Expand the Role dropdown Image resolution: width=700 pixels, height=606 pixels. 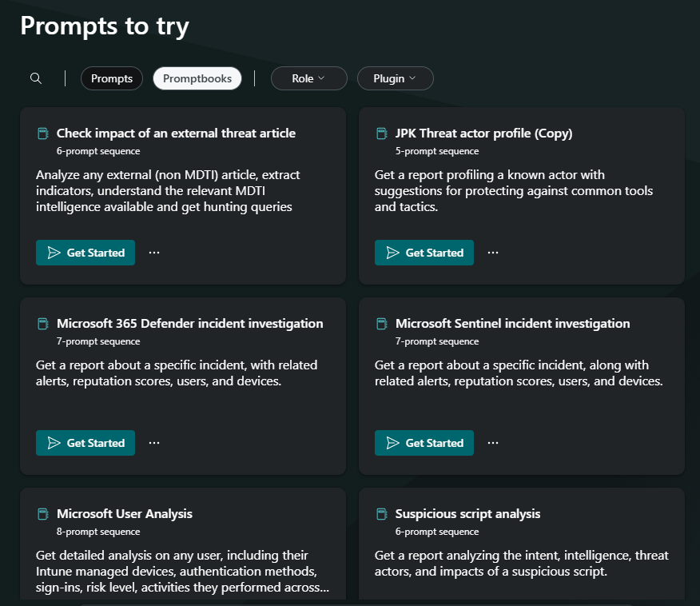309,78
